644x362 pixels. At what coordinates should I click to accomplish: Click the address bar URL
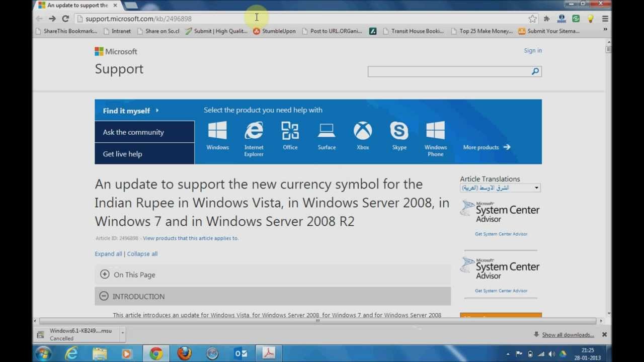click(x=138, y=19)
